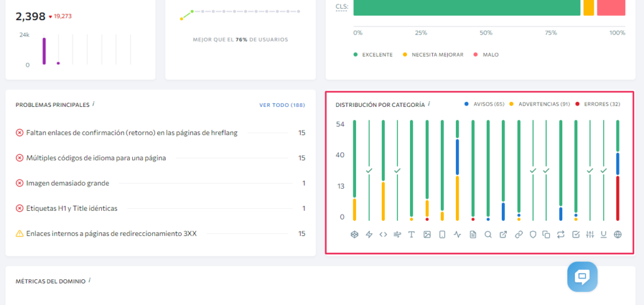Screen dimensions: 644x305
Task: Click the mobile phone category icon
Action: click(x=442, y=235)
